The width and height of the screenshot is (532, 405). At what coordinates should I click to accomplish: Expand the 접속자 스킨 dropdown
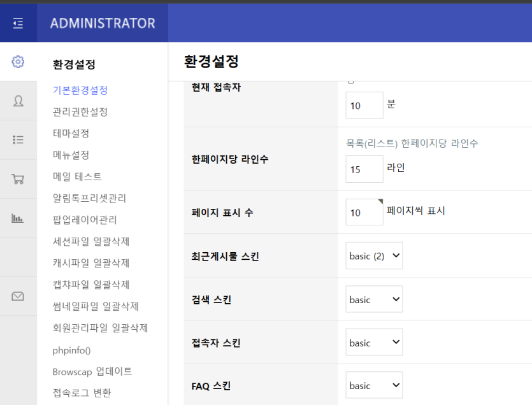pos(374,342)
